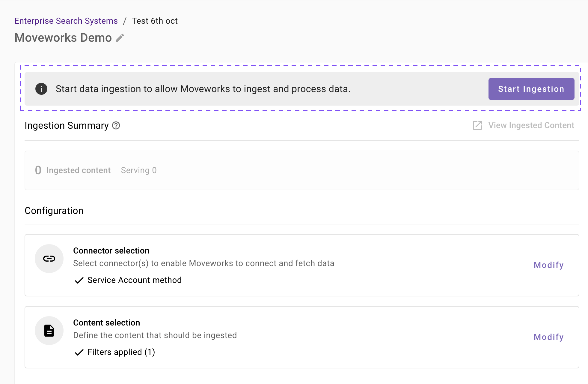Screen dimensions: 588x384
Task: Click the Connector selection link icon
Action: 49,259
